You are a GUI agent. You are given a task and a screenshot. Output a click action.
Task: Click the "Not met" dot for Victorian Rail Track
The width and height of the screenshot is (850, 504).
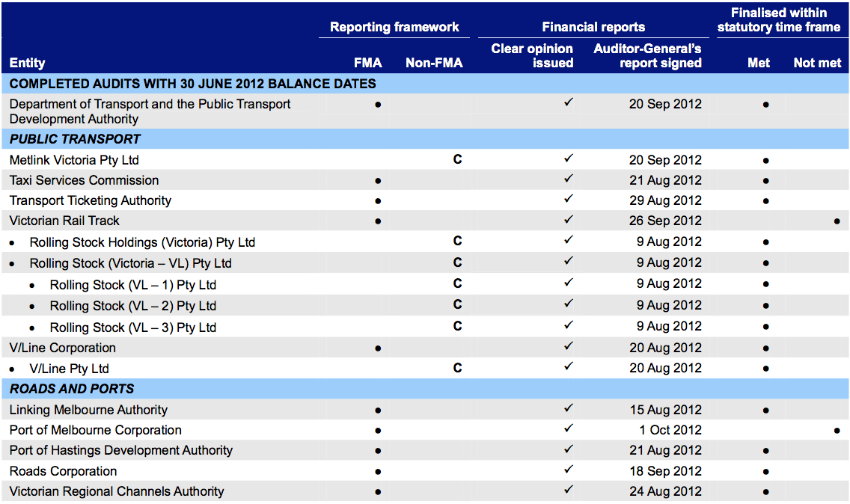(x=837, y=221)
